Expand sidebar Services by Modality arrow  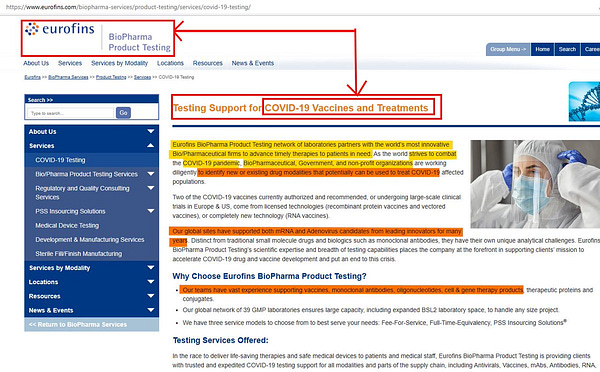tap(151, 268)
